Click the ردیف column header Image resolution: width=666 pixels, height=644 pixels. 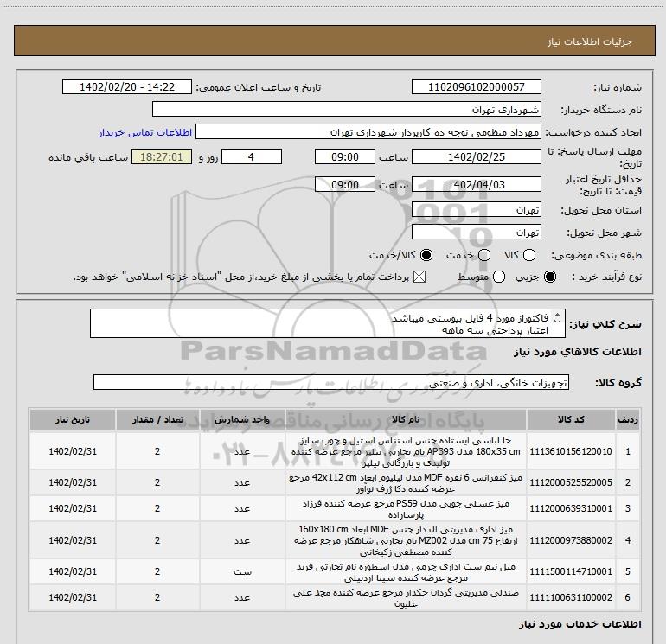pyautogui.click(x=628, y=419)
